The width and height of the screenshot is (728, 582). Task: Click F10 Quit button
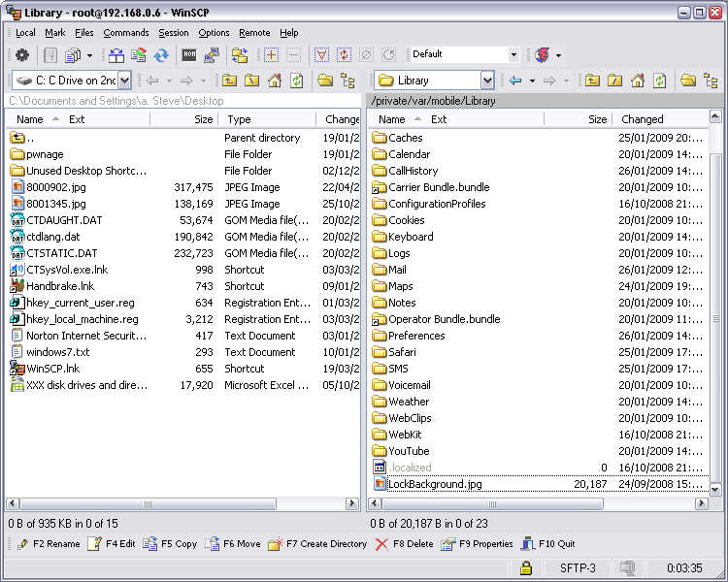547,544
